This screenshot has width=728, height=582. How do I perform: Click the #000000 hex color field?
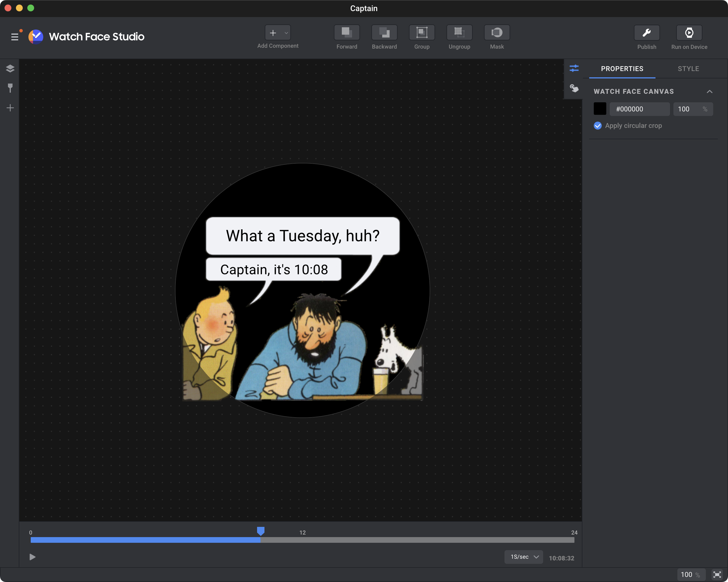tap(639, 109)
